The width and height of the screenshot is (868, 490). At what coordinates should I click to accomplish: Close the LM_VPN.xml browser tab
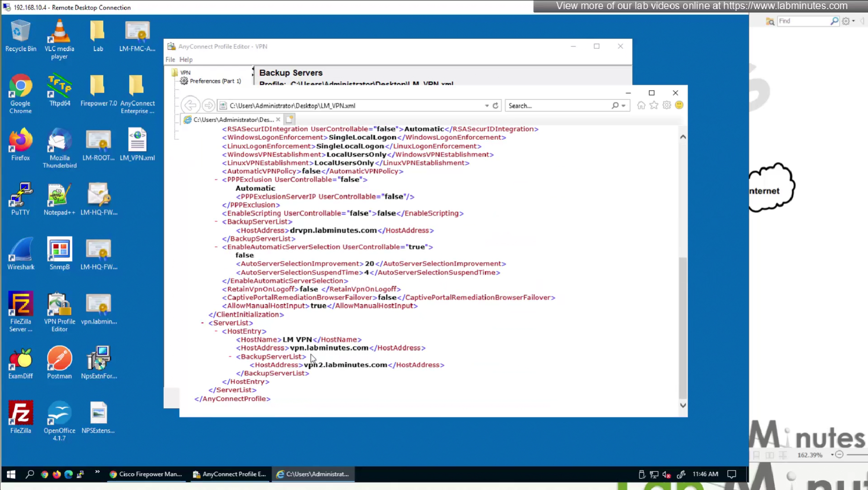[278, 119]
